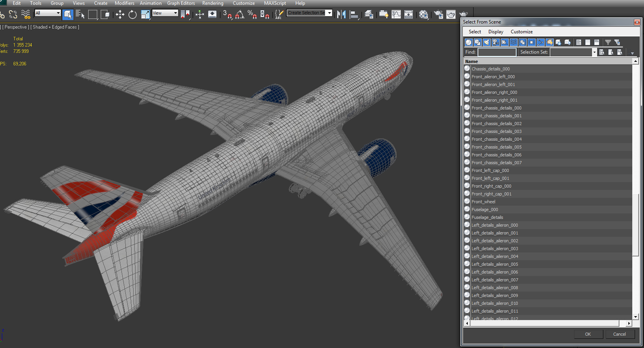
Task: Open the All selection filter dropdown
Action: pos(47,13)
